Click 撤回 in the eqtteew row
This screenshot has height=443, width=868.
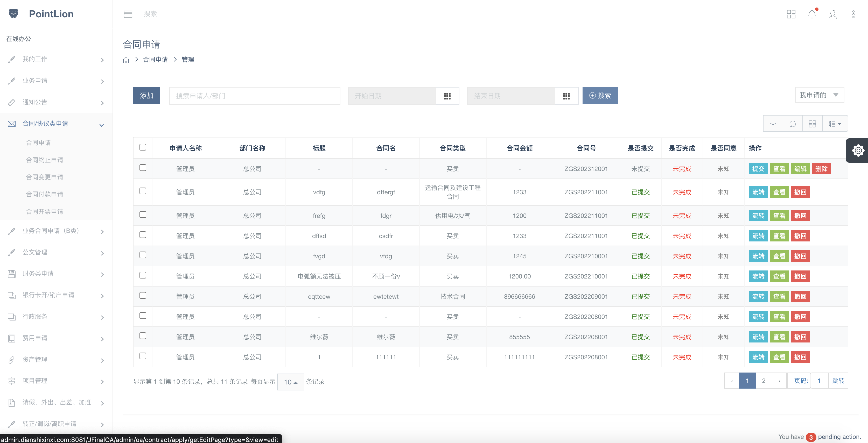(800, 297)
